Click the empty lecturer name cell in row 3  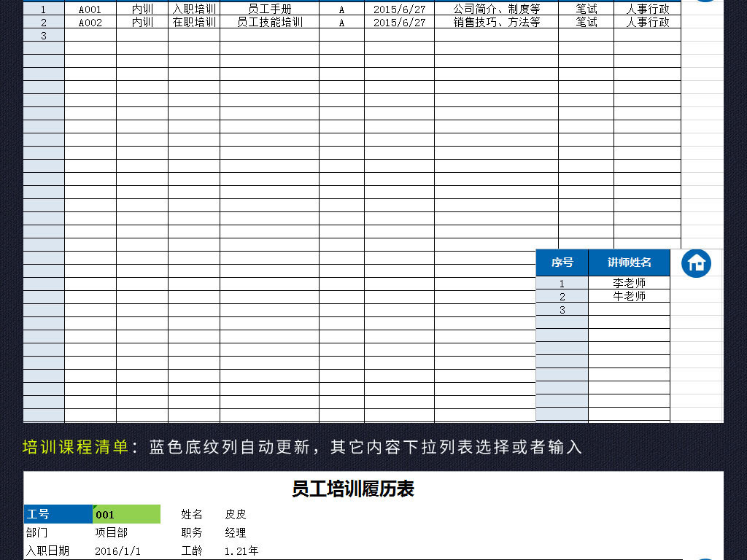point(628,308)
